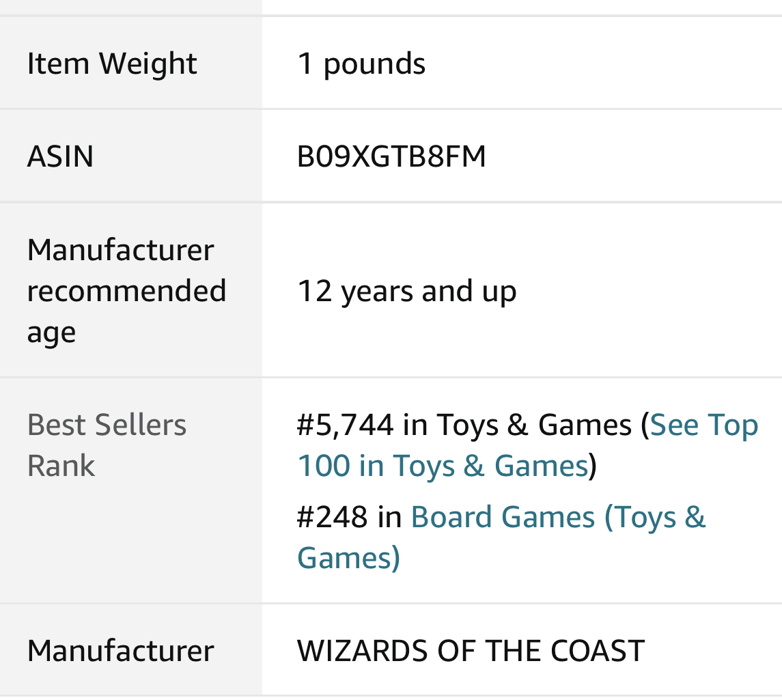The width and height of the screenshot is (782, 700).
Task: Select the 1 pounds weight value
Action: click(x=361, y=64)
